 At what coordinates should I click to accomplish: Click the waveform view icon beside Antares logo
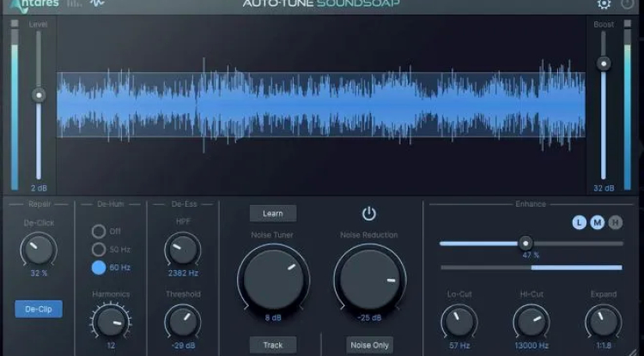point(97,3)
